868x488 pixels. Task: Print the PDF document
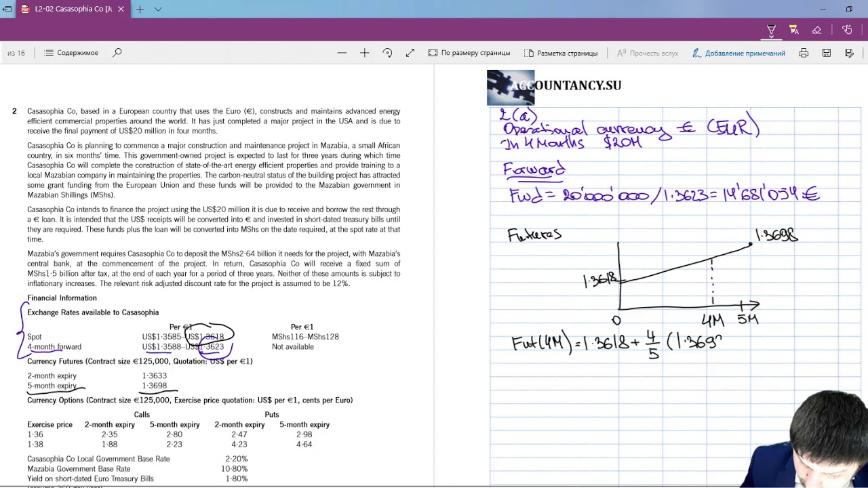(804, 53)
